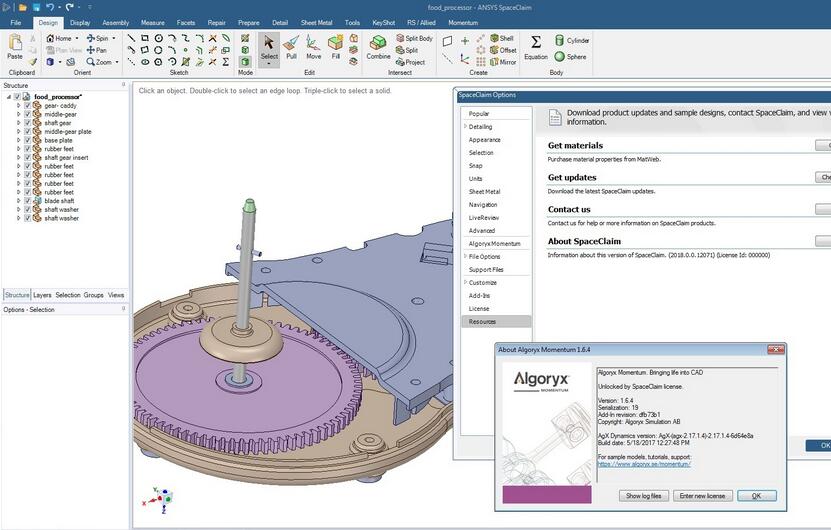Click OK in About Algoryx Momentum dialog
This screenshot has width=831, height=530.
tap(756, 496)
